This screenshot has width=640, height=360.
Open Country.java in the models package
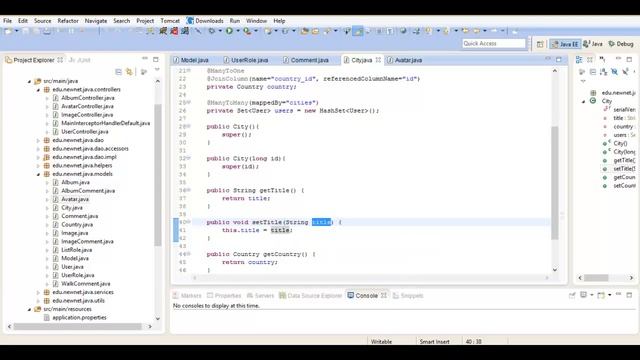(77, 225)
